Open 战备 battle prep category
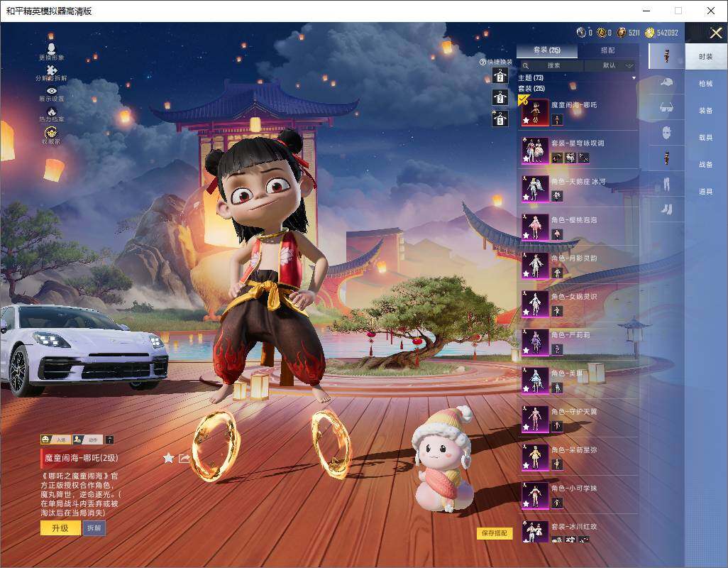The height and width of the screenshot is (568, 728). click(x=706, y=165)
